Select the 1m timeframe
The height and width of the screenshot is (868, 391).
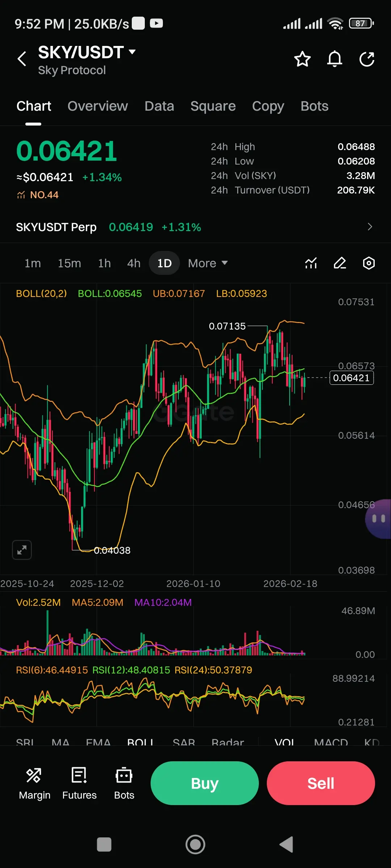(x=33, y=263)
